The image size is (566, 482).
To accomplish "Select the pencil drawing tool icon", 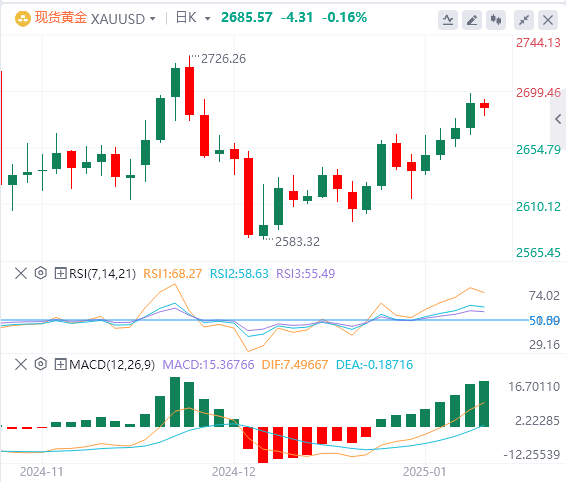I will tap(472, 20).
